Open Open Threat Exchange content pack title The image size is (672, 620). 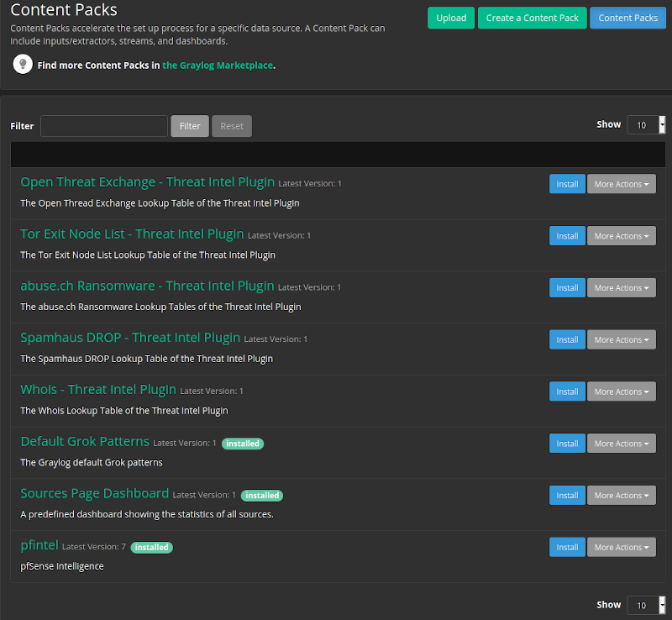147,182
